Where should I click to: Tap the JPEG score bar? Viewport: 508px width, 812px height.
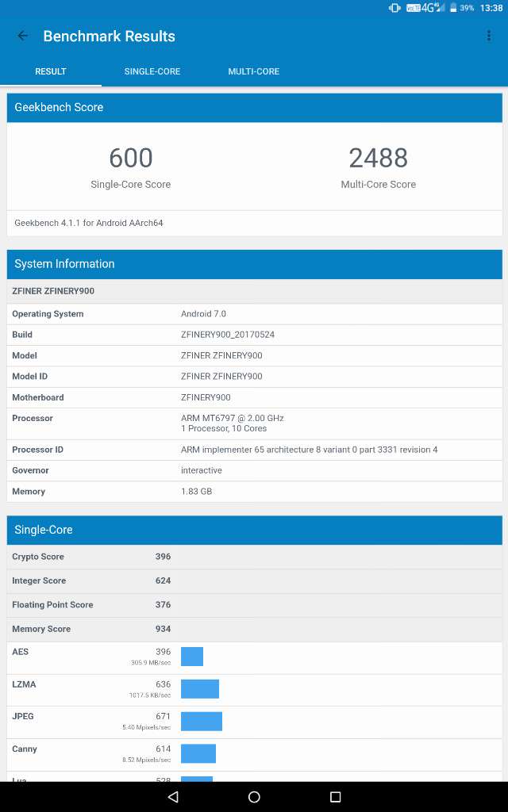[202, 722]
